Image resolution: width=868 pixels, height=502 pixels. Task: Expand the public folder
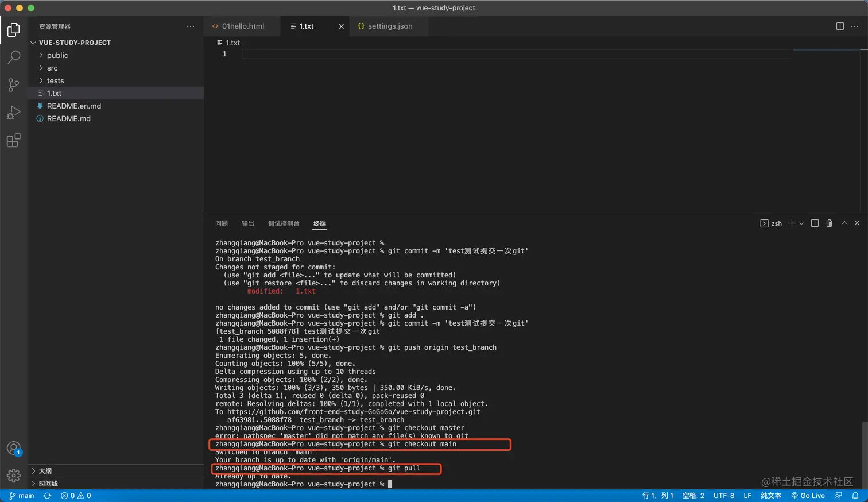pos(116,55)
